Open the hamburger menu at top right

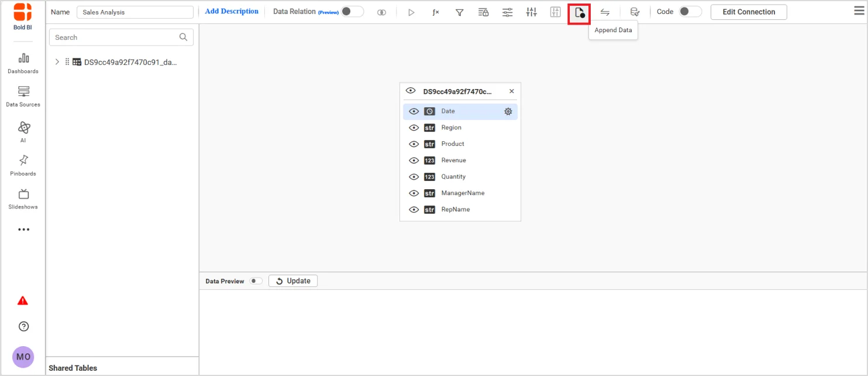point(859,11)
